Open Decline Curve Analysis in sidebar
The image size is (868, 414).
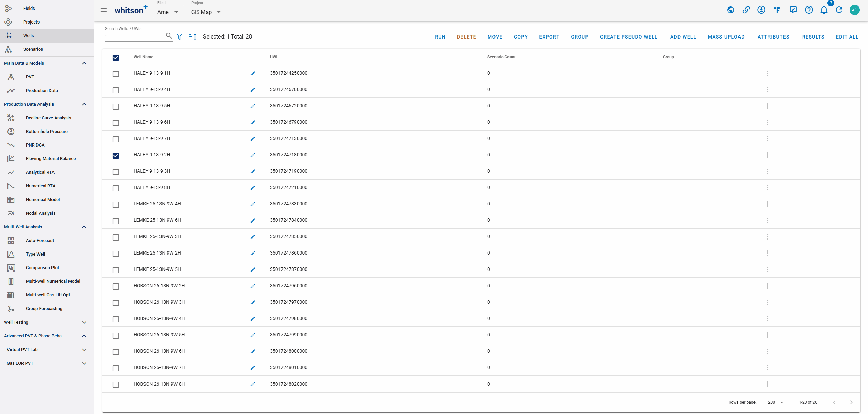tap(48, 118)
